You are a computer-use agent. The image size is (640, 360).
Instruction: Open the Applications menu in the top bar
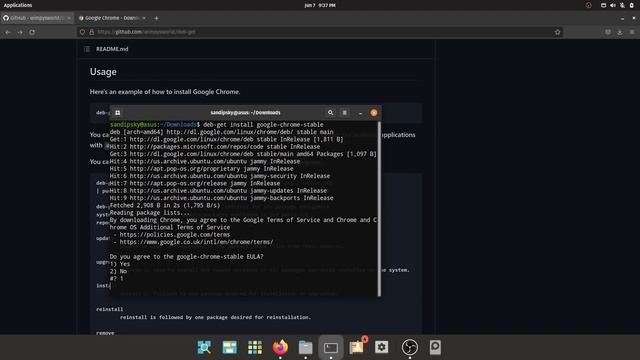pos(18,5)
